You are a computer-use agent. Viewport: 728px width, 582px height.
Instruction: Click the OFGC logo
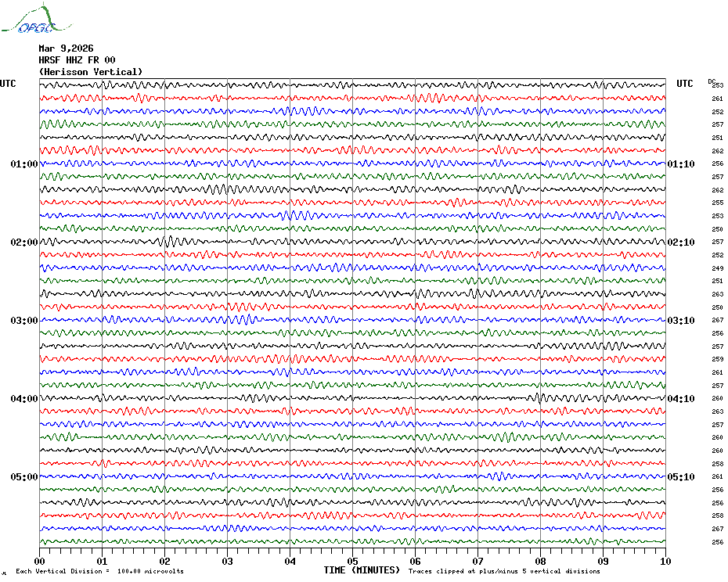37,19
